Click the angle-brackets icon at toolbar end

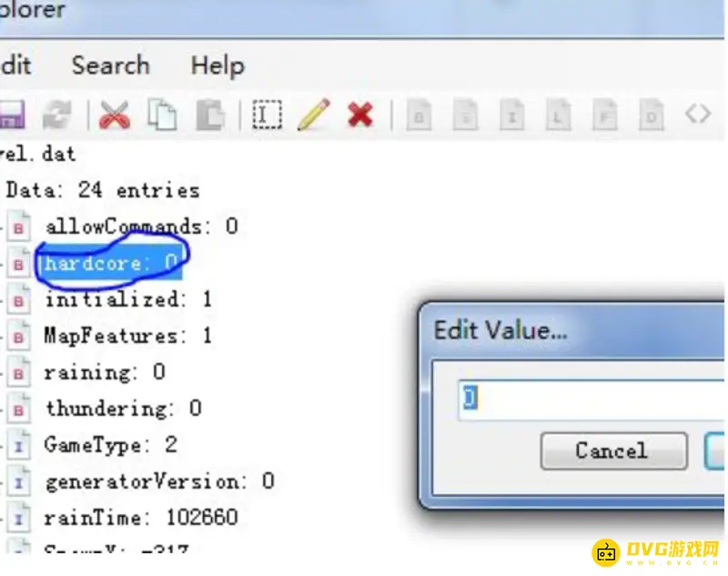(x=698, y=114)
